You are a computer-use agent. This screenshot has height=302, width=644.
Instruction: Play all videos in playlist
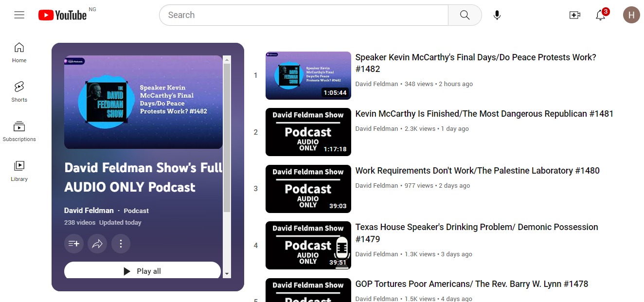(143, 271)
